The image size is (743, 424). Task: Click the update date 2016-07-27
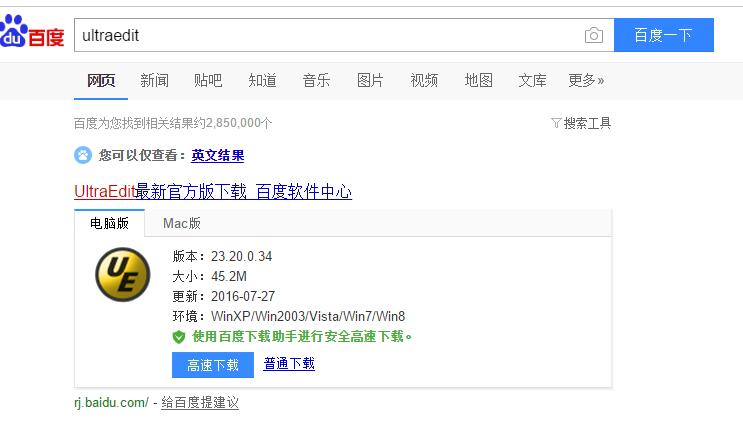tap(243, 296)
